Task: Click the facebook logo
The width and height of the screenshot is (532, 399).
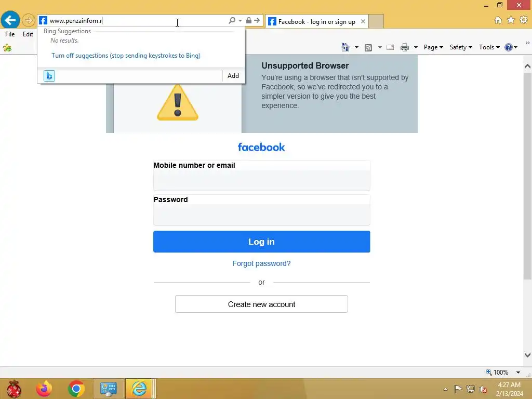Action: pyautogui.click(x=261, y=147)
